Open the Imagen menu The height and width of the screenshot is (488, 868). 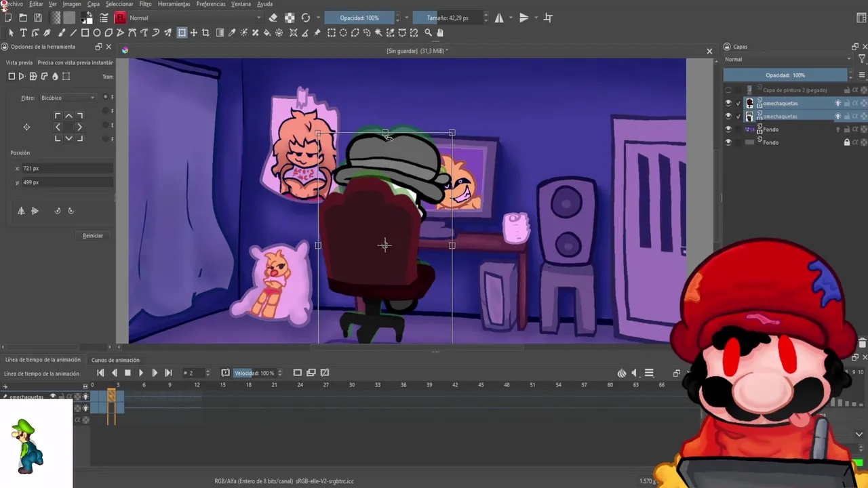72,4
